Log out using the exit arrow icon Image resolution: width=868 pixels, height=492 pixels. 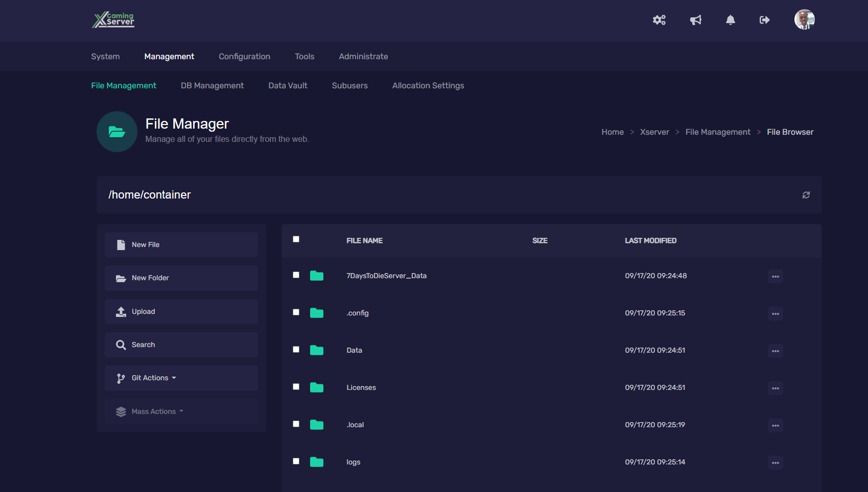764,20
